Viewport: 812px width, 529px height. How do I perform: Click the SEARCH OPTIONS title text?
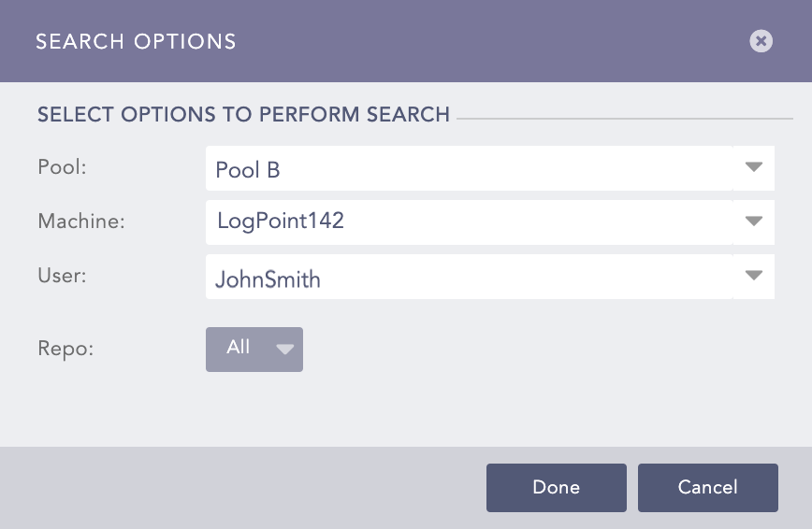tap(136, 42)
